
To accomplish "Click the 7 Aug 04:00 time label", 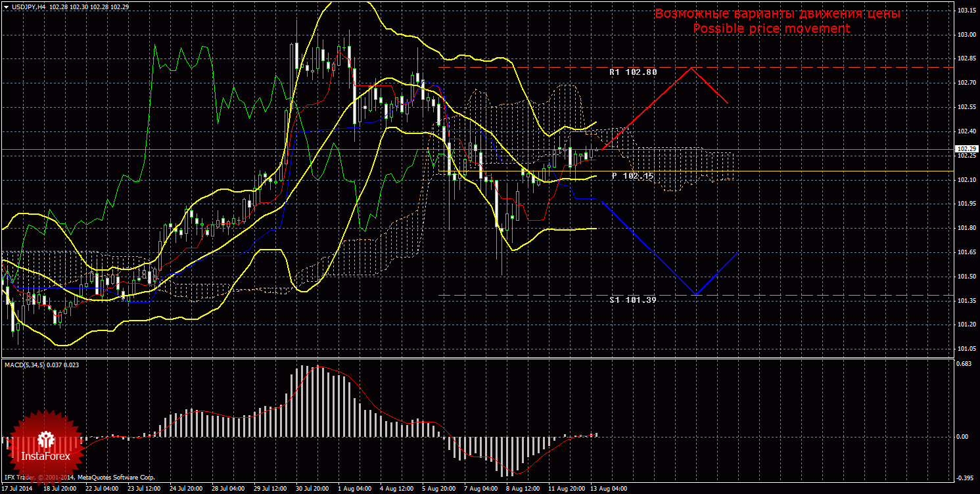I will [481, 489].
